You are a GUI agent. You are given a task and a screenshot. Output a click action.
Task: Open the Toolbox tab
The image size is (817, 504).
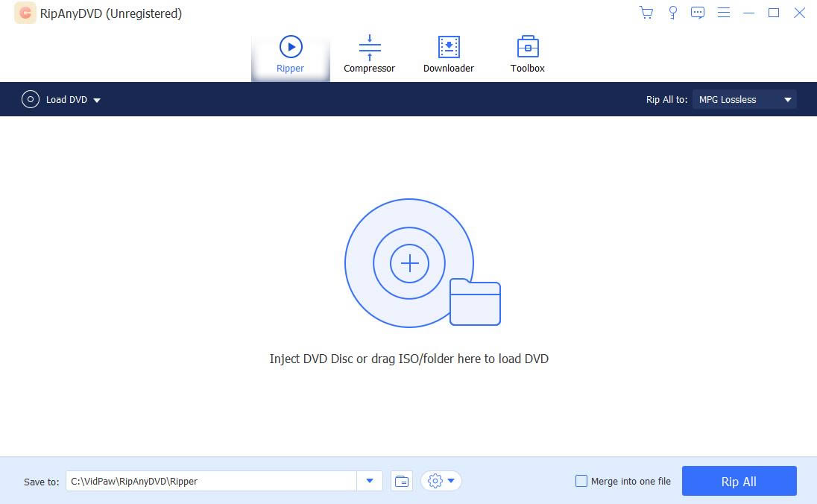click(527, 54)
